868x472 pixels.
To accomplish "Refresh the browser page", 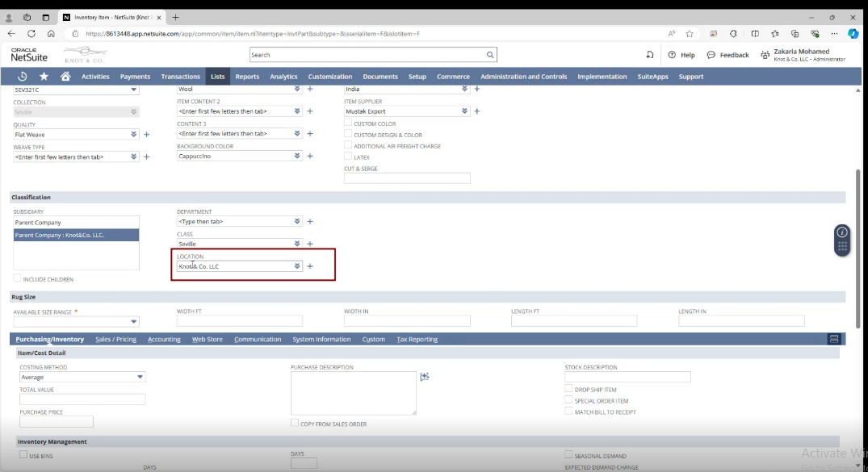I will click(x=31, y=34).
